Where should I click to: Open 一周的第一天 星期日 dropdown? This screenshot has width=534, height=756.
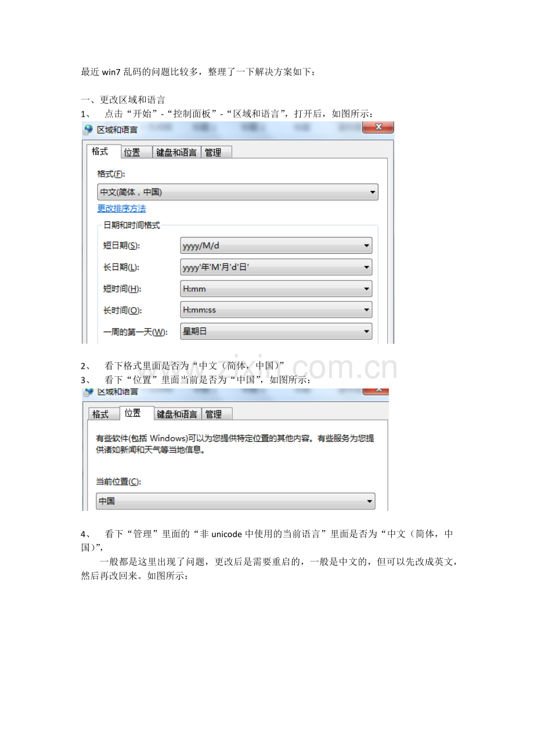(x=276, y=332)
